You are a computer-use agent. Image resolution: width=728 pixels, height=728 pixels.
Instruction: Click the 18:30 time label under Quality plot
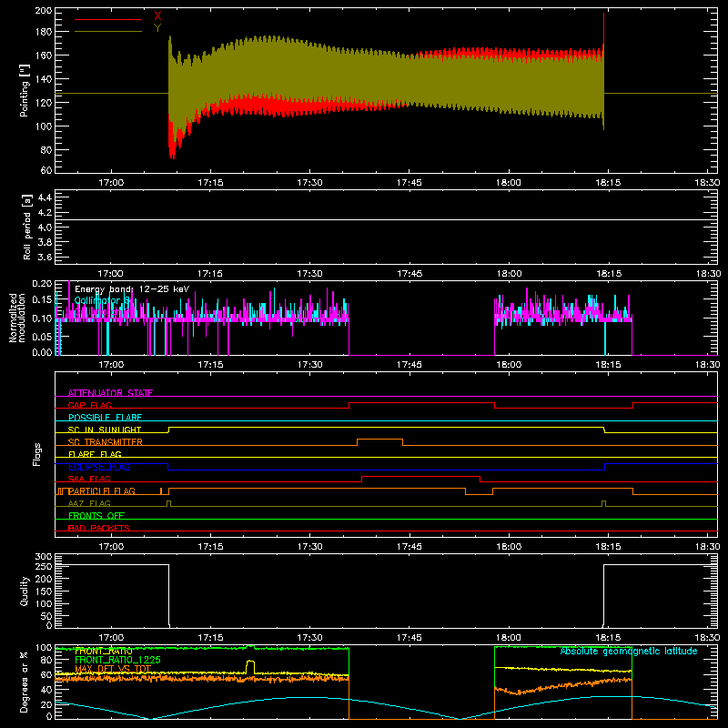(707, 638)
